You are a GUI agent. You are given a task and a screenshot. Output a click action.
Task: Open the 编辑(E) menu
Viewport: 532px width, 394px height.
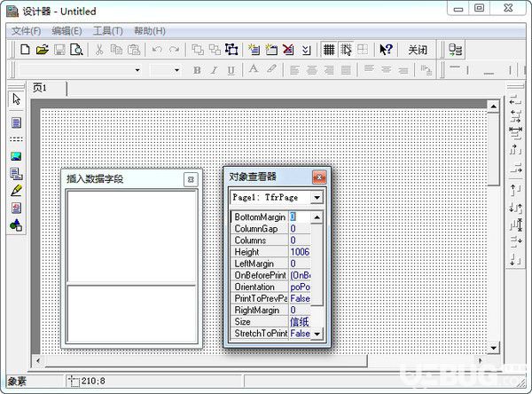[66, 31]
